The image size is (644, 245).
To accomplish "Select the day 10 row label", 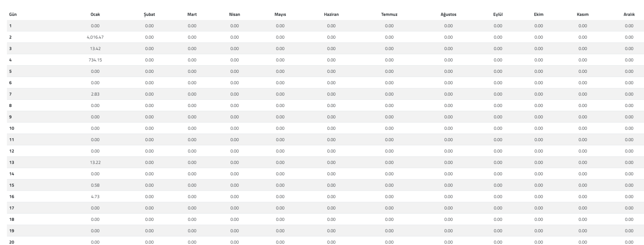I will [12, 128].
